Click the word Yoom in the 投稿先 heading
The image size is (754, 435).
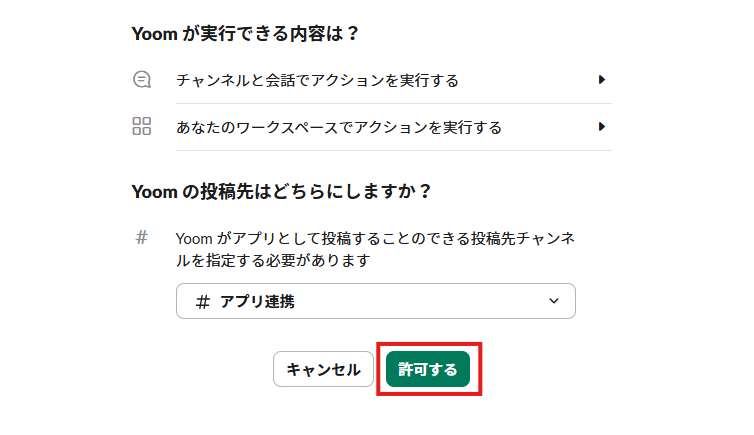click(x=152, y=191)
